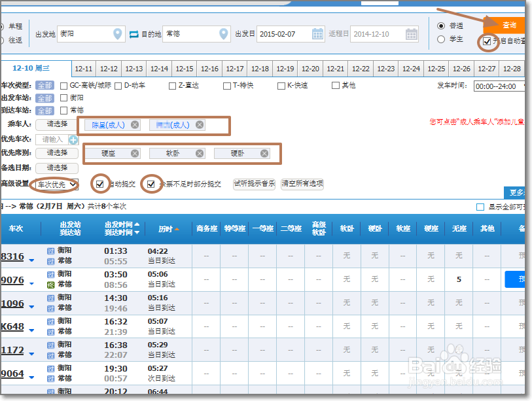Viewport: 532px width, 401px height.
Task: Check the 显示全部可预订车次 box
Action: point(480,207)
